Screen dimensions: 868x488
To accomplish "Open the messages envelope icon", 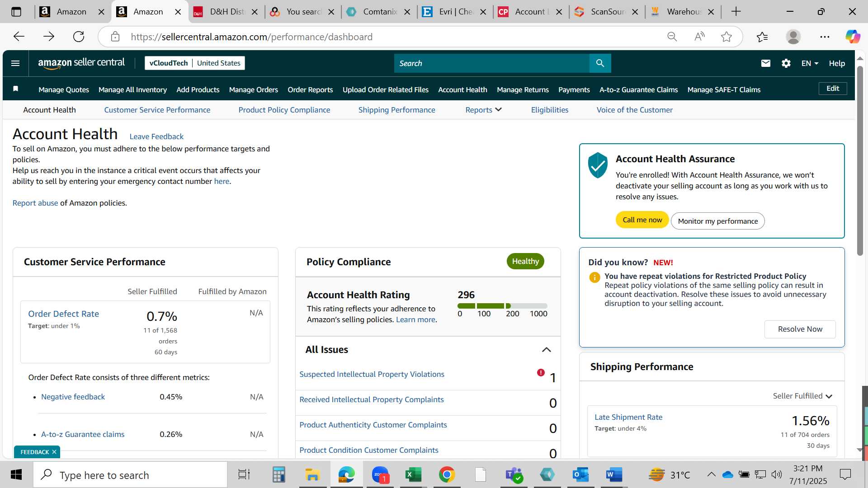I will tap(765, 63).
